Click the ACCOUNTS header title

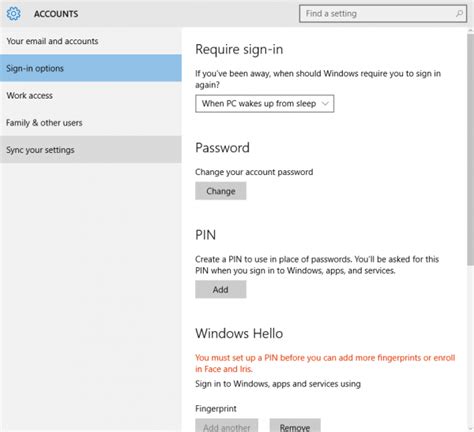point(56,14)
